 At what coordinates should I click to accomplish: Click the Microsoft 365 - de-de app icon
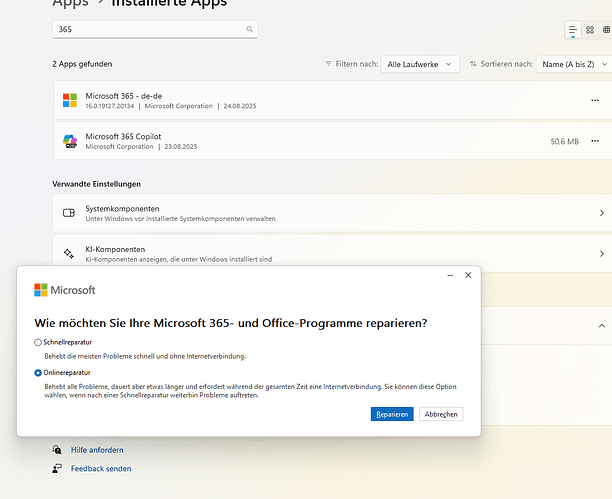pos(70,100)
